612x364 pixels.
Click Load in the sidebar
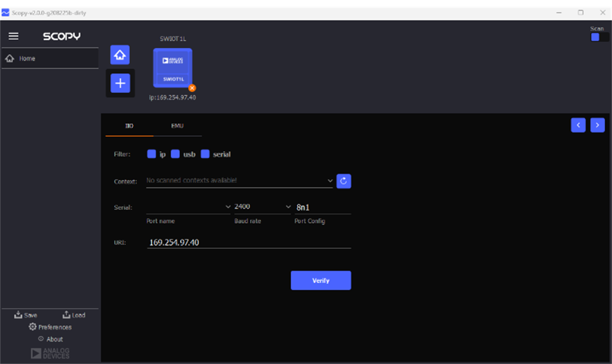[74, 315]
